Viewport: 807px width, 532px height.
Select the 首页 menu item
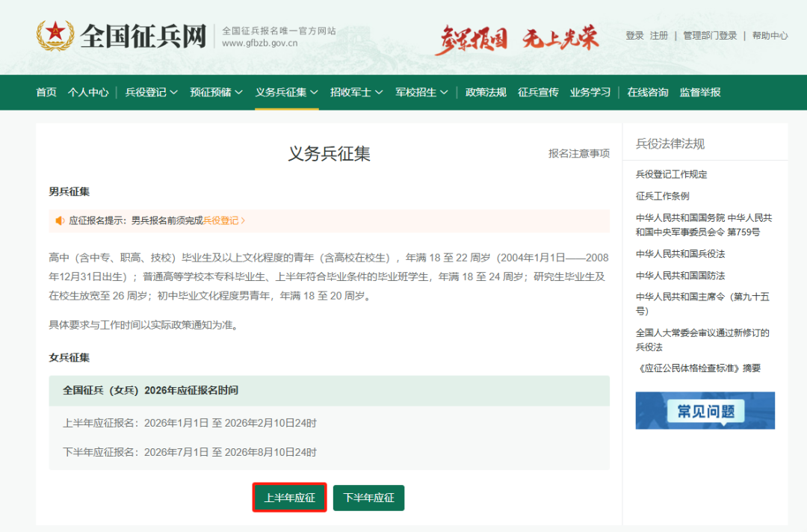pyautogui.click(x=45, y=92)
